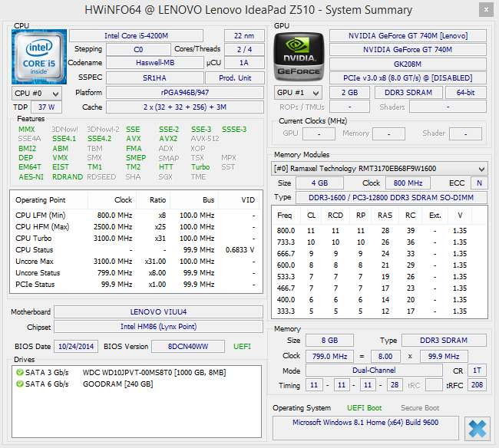Select the Uncore Max row
The image size is (499, 448).
click(x=136, y=262)
